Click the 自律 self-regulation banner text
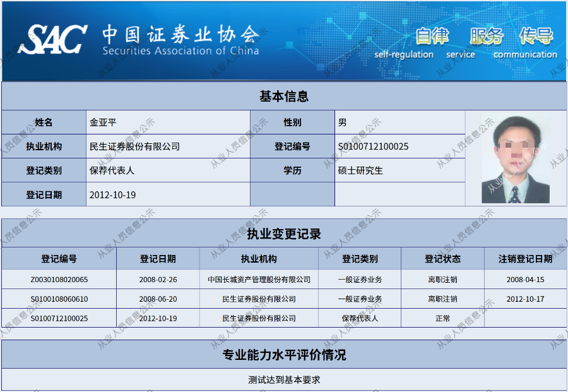This screenshot has height=392, width=568. (x=432, y=36)
